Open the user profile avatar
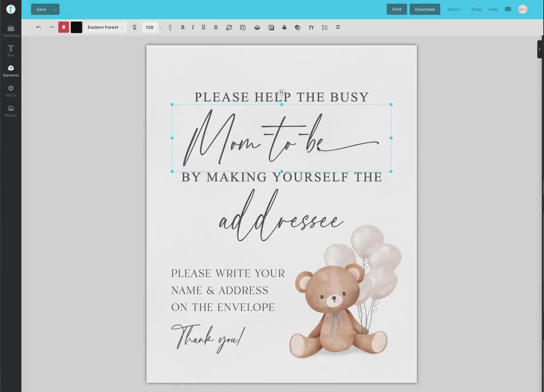 [x=523, y=9]
